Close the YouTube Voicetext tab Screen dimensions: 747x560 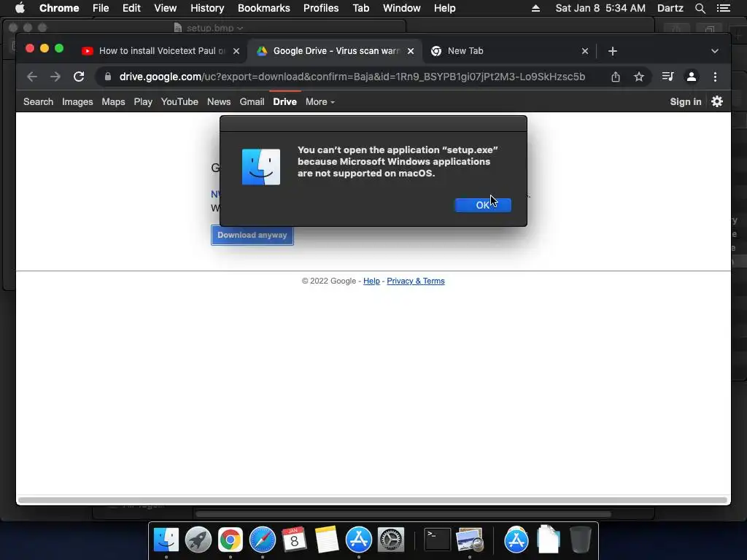click(x=236, y=51)
